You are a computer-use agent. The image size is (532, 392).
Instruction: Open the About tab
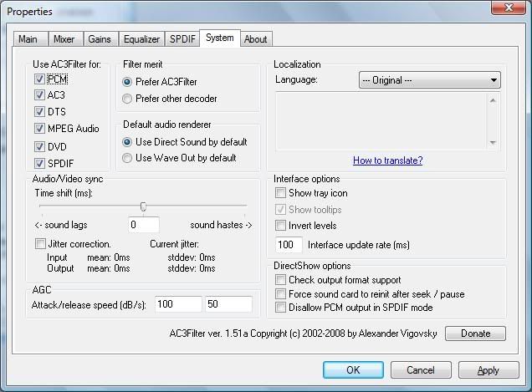(256, 39)
